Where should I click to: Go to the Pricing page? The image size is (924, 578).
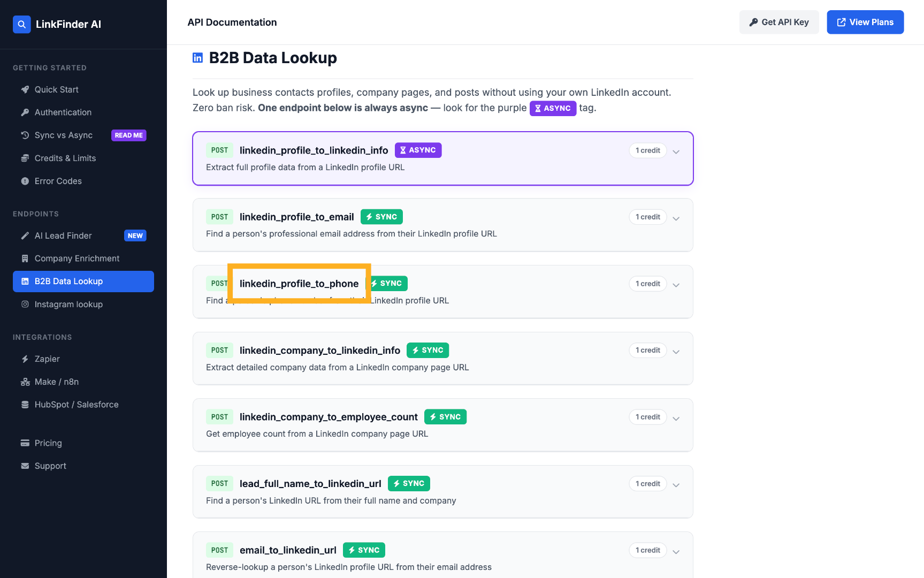(83, 443)
